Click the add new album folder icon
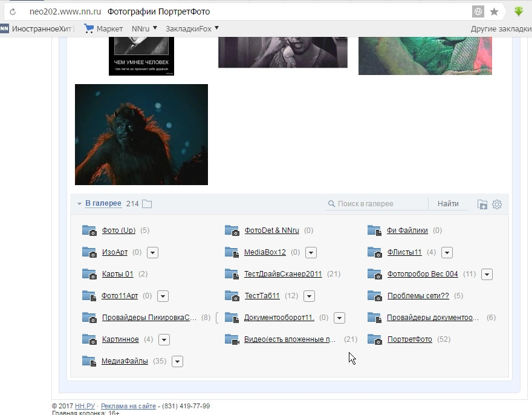Screen dimensions: 532x415 tap(482, 204)
